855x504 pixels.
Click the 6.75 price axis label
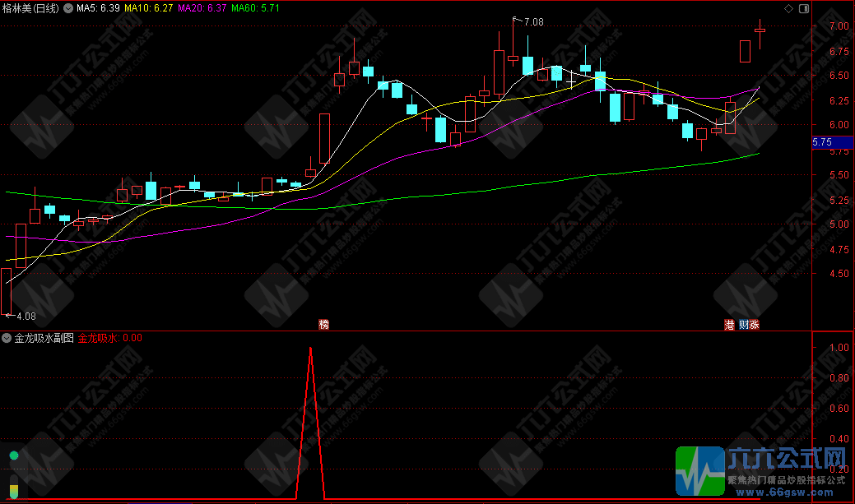(839, 51)
